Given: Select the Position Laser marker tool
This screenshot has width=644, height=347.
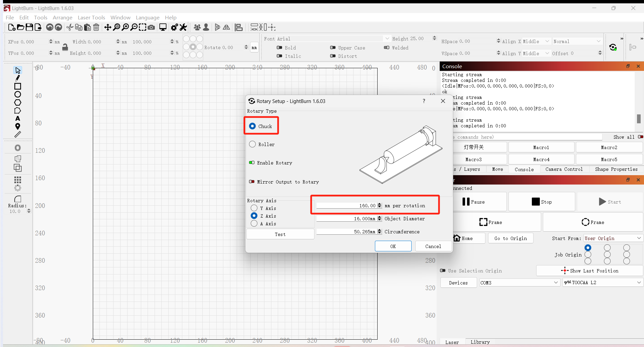Looking at the screenshot, I should [18, 126].
